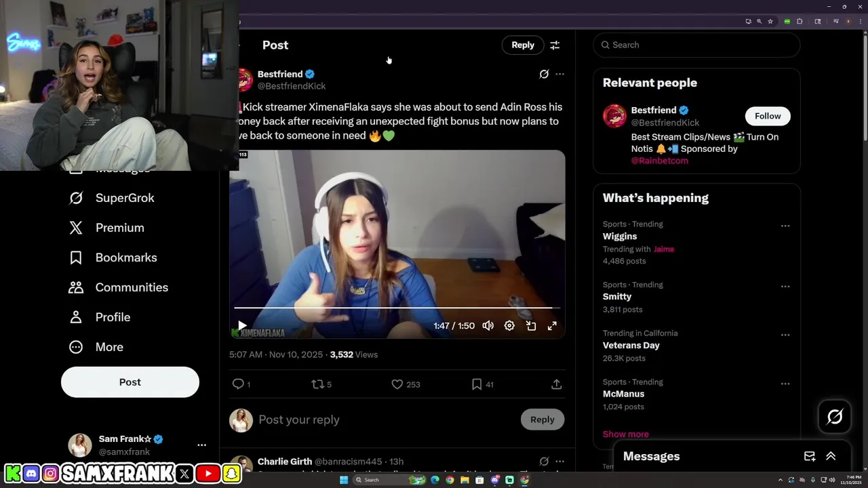This screenshot has height=488, width=868.
Task: Compose a new message in Messages
Action: [810, 456]
